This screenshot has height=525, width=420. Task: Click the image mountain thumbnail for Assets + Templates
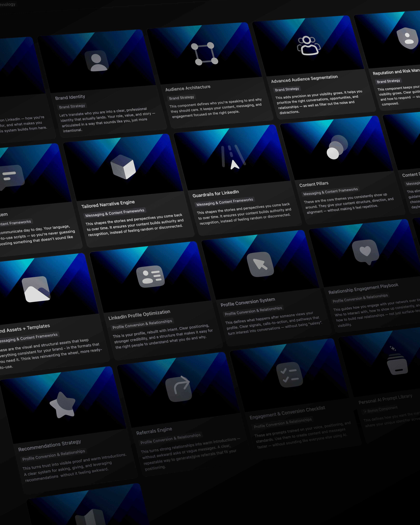pyautogui.click(x=36, y=289)
